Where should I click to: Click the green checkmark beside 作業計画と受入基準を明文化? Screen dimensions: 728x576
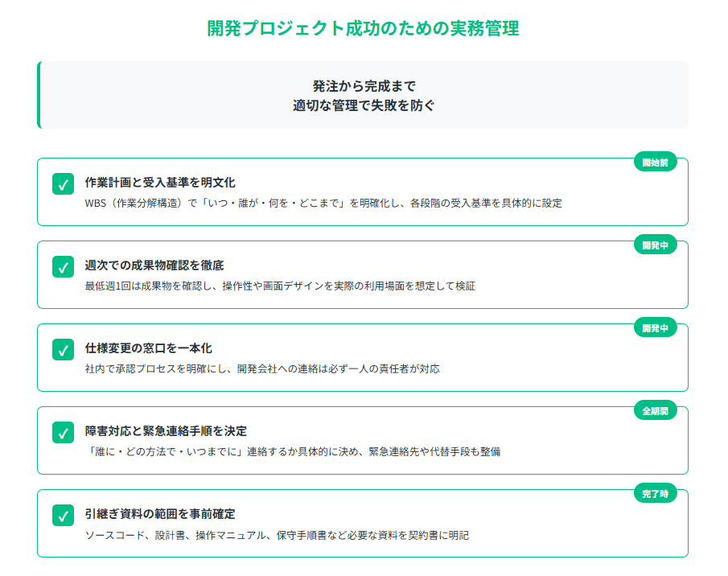coord(64,183)
